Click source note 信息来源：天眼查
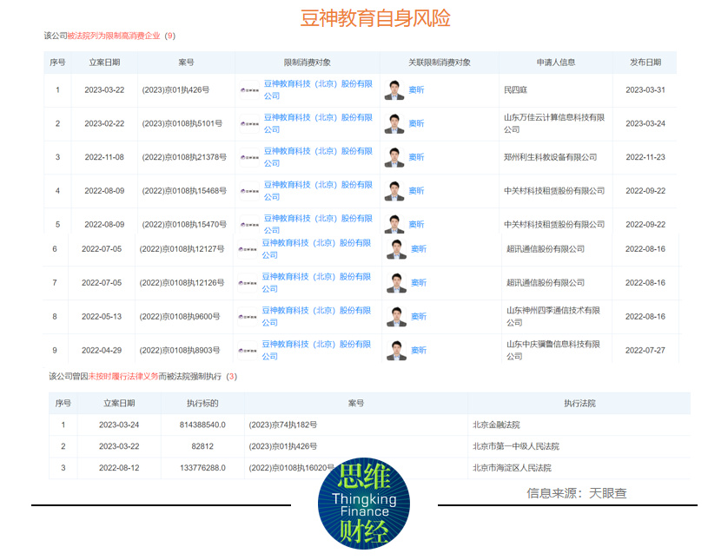 click(x=577, y=493)
